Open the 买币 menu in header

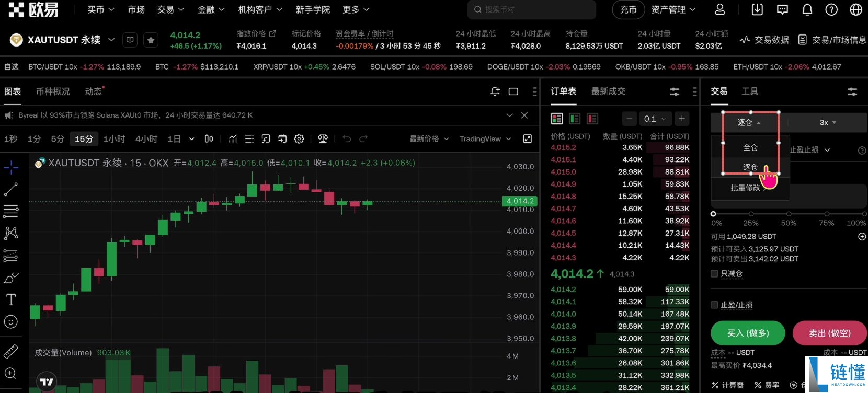(100, 9)
